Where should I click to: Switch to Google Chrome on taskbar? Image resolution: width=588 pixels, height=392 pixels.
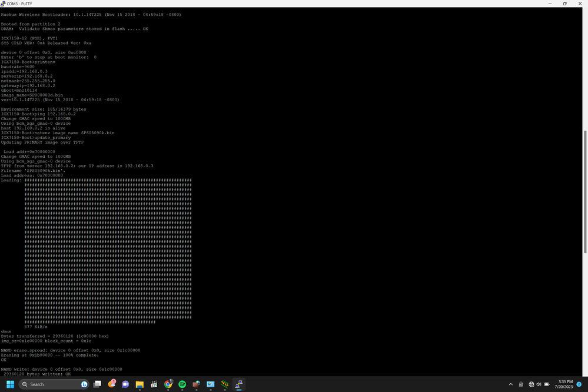(x=168, y=384)
